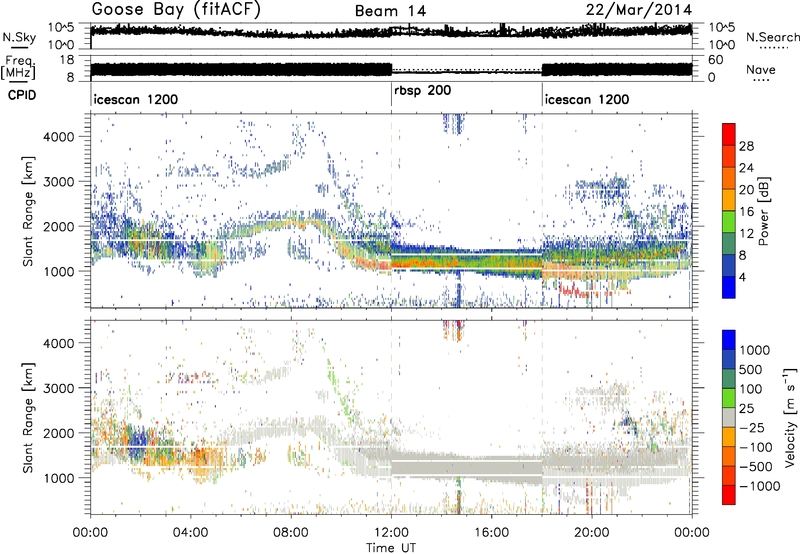Click the "08:00" time axis tick label
Viewport: 800px width, 554px height.
tap(291, 533)
